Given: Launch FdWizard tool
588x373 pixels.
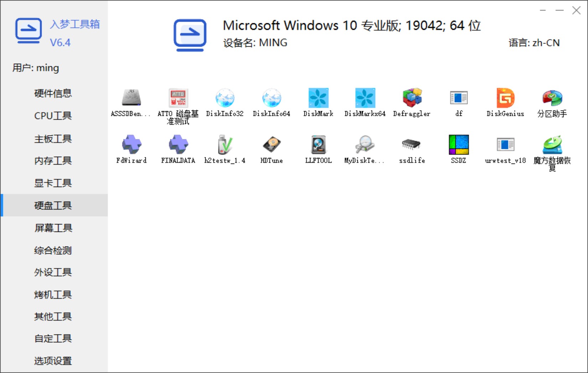Looking at the screenshot, I should pos(131,144).
